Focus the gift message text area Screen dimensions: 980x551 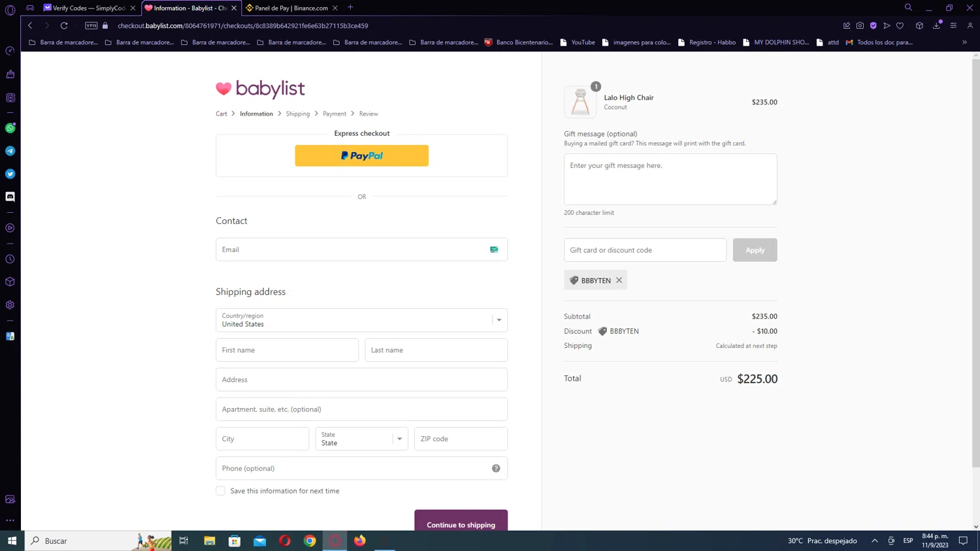click(670, 180)
